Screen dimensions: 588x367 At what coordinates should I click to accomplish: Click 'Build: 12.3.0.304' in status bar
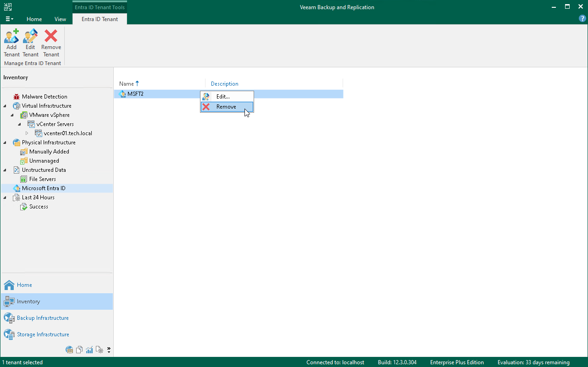click(x=397, y=362)
